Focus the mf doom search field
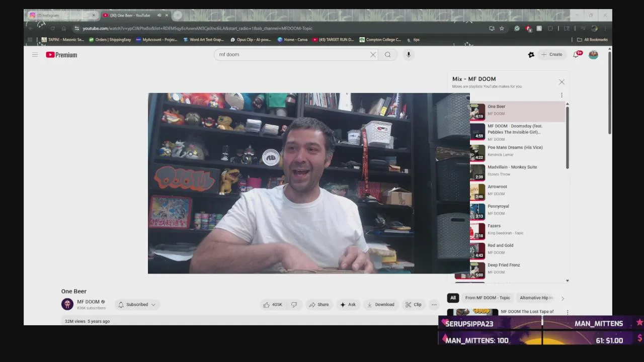Image resolution: width=644 pixels, height=362 pixels. 292,54
